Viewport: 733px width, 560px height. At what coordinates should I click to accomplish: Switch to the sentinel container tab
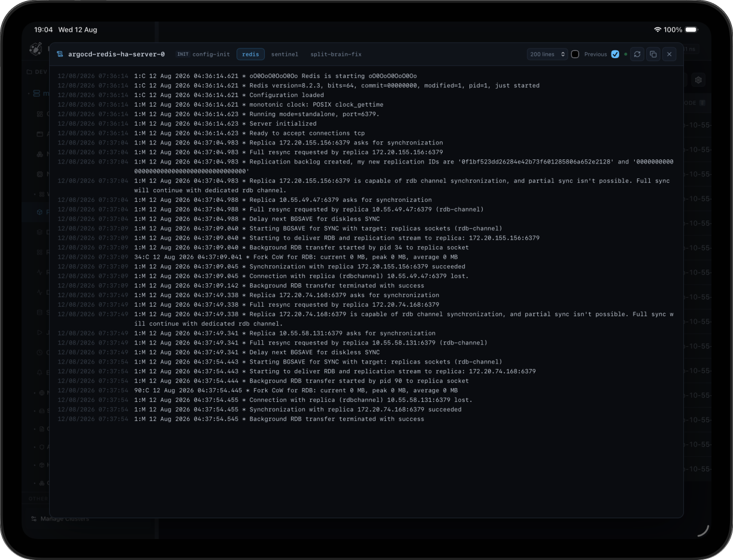coord(284,54)
